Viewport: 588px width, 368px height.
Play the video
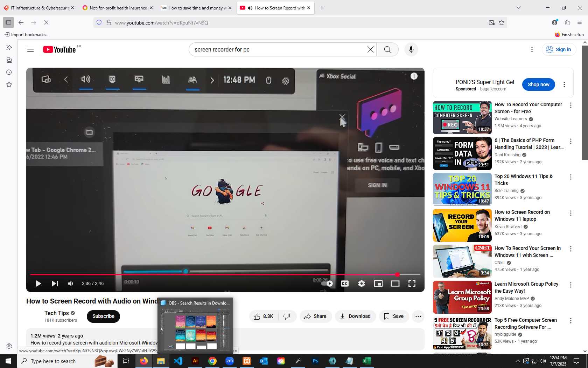(38, 284)
